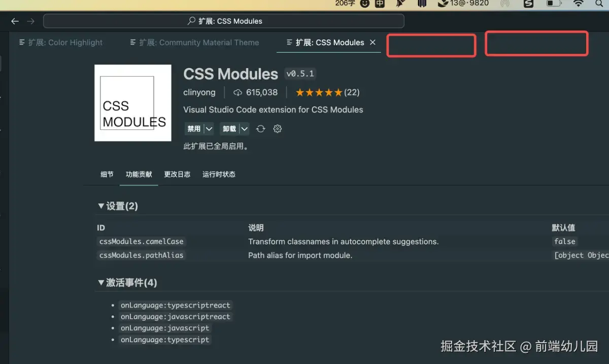
Task: Click the CSS MODULES extension logo
Action: click(133, 103)
